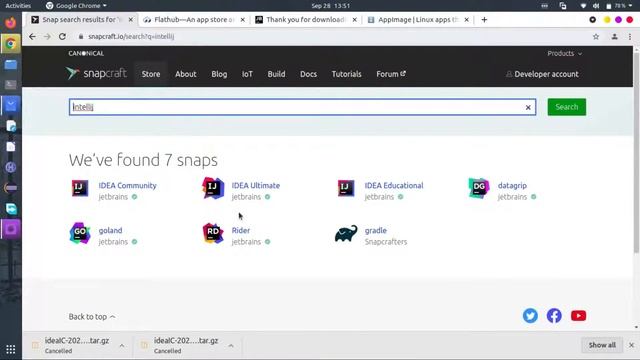Launch Firefox from the dock
Image resolution: width=640 pixels, height=360 pixels.
[11, 22]
